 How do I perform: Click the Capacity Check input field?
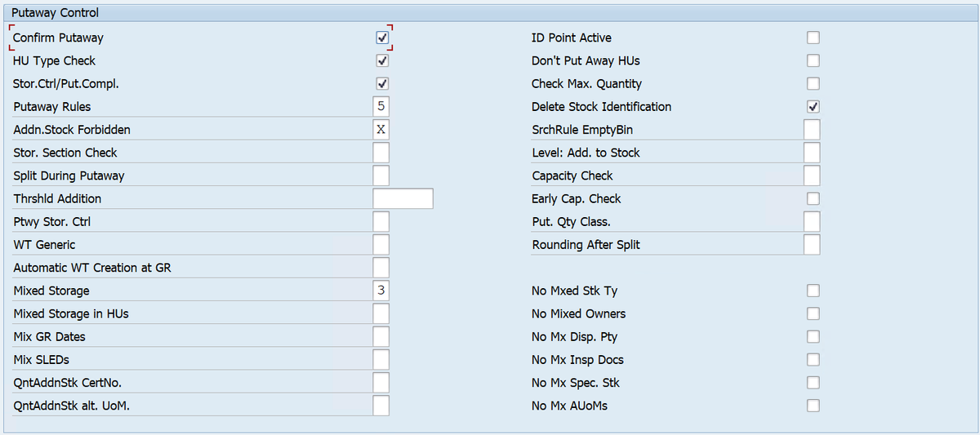tap(812, 175)
